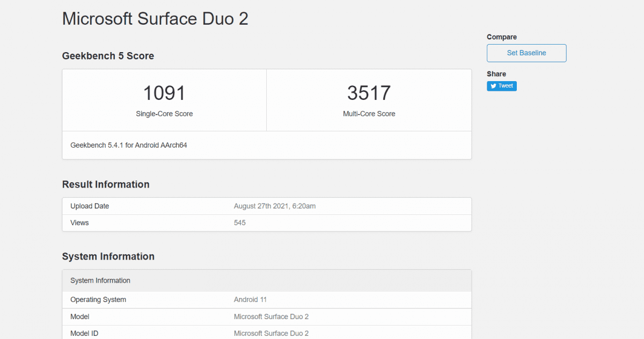This screenshot has height=339, width=644.
Task: Share result via Tweet button
Action: coord(502,86)
